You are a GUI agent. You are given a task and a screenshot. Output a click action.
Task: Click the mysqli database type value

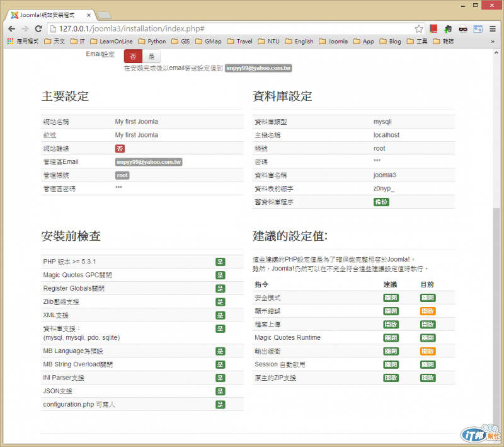pyautogui.click(x=382, y=122)
